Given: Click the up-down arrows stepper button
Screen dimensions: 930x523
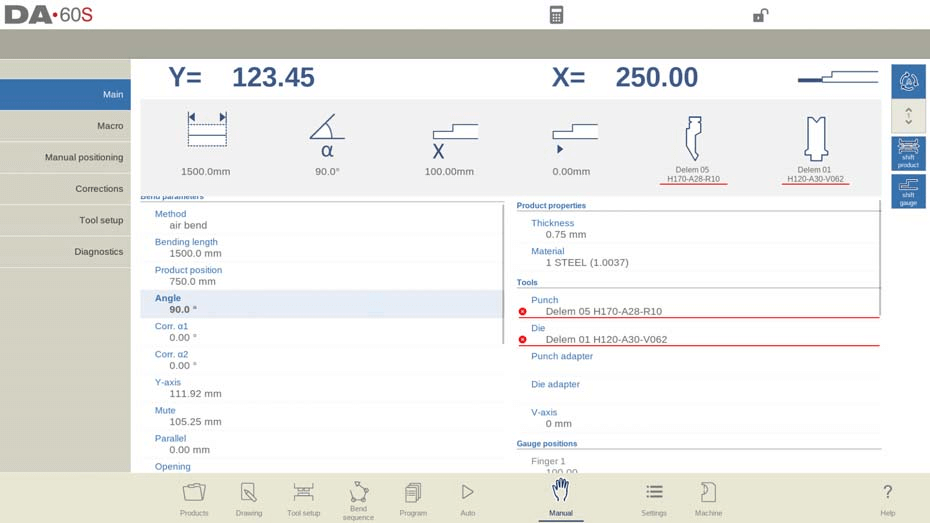Looking at the screenshot, I should pyautogui.click(x=908, y=116).
